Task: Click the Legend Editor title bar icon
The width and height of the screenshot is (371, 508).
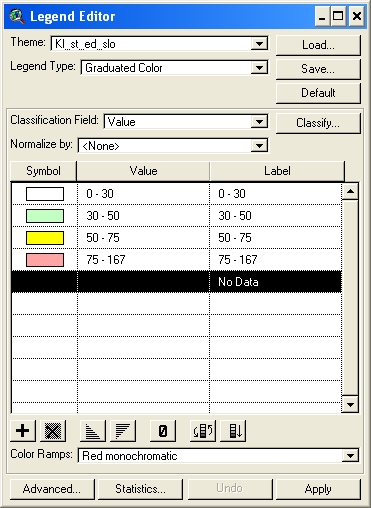Action: (x=17, y=16)
